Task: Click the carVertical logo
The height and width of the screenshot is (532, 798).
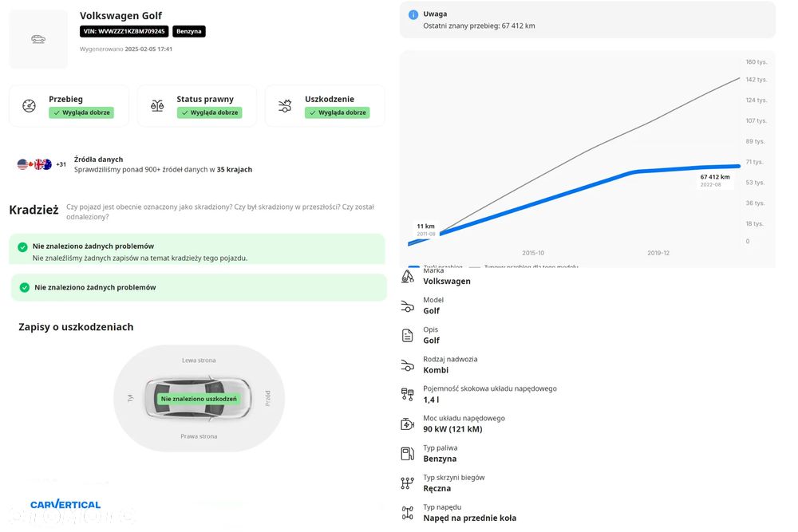Action: [65, 505]
